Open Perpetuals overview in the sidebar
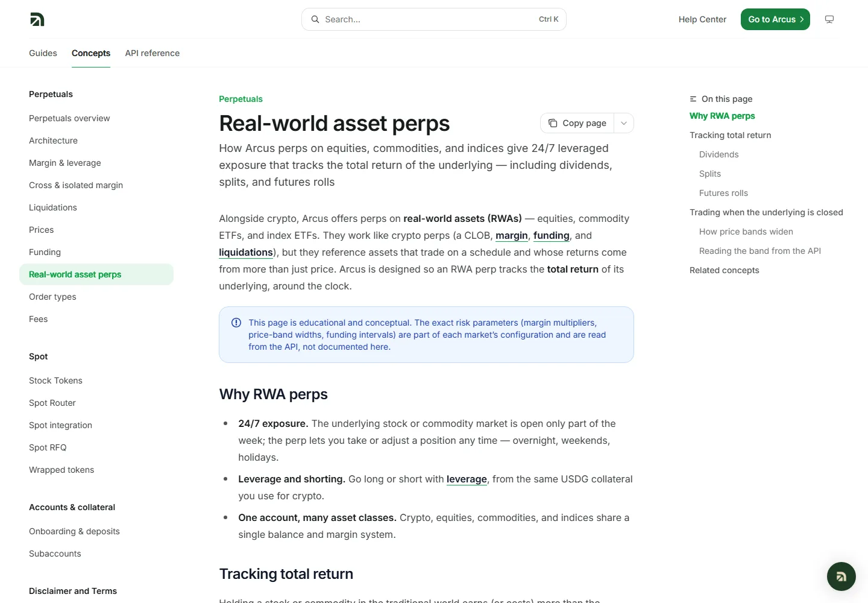This screenshot has width=868, height=603. coord(69,118)
